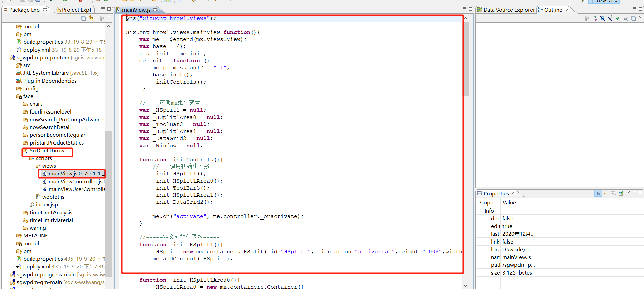Toggle Link with Editor in Package Explorer

pos(91,18)
